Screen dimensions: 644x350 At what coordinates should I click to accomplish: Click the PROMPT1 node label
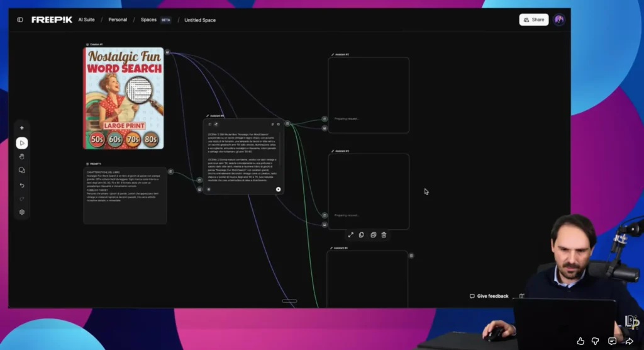point(94,164)
